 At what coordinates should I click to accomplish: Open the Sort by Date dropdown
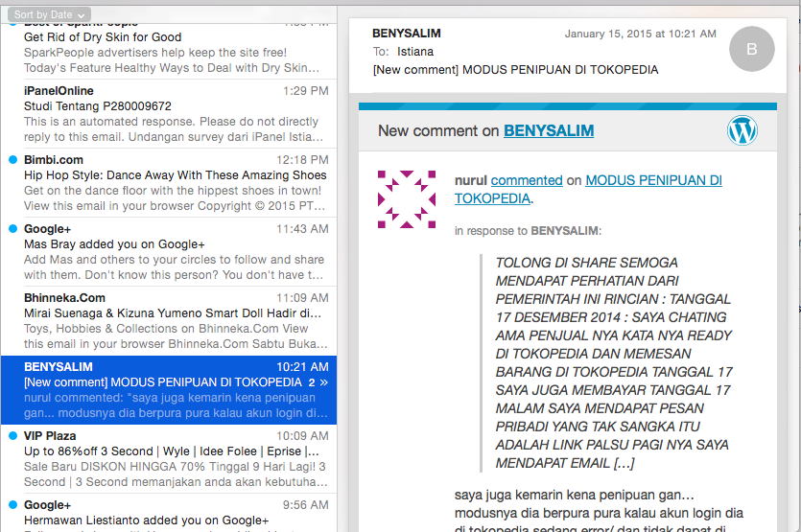pyautogui.click(x=49, y=14)
